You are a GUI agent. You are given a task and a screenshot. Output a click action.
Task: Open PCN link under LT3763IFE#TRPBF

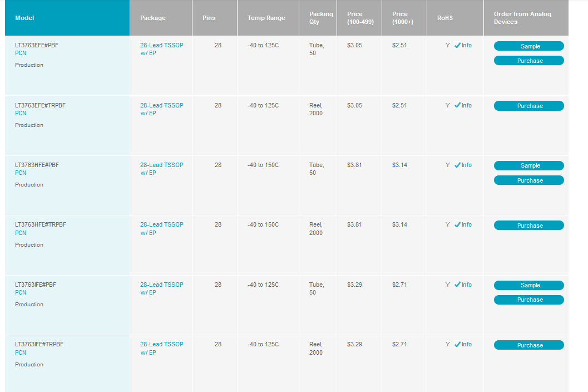pos(21,352)
